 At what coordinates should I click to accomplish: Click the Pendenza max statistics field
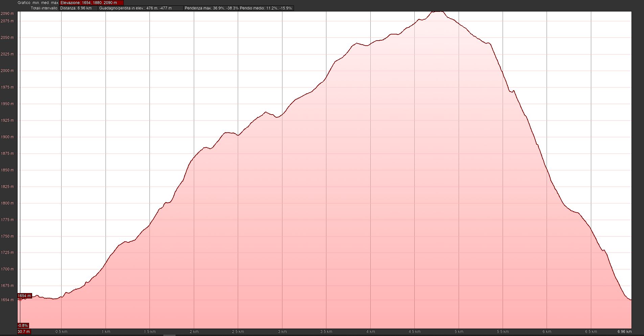[211, 8]
